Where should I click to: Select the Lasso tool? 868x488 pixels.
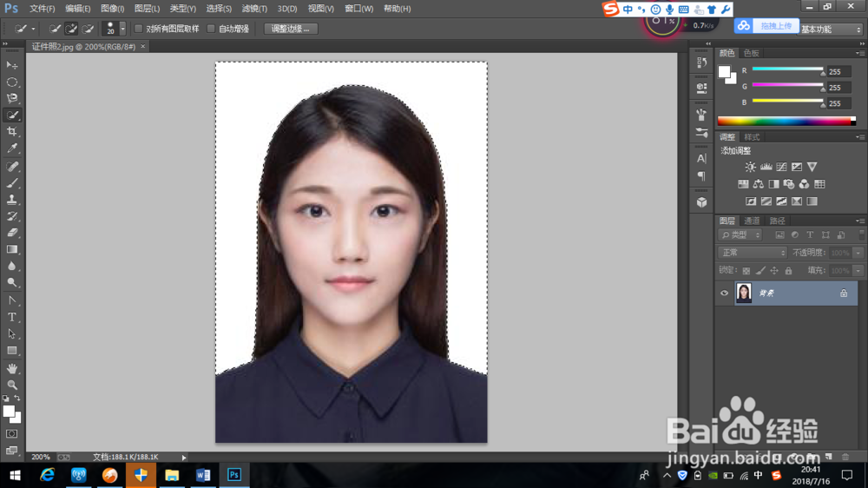[11, 99]
